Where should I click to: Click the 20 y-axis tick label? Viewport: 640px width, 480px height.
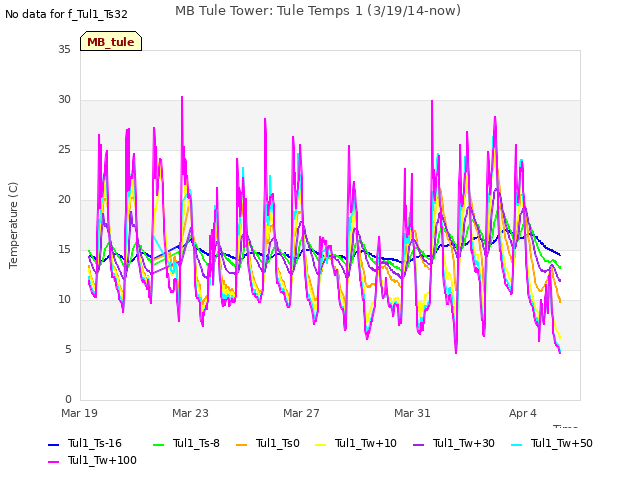(x=64, y=200)
